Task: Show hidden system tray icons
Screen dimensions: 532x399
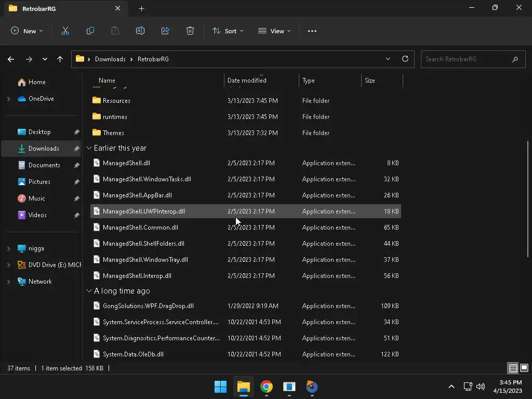Action: click(x=451, y=387)
